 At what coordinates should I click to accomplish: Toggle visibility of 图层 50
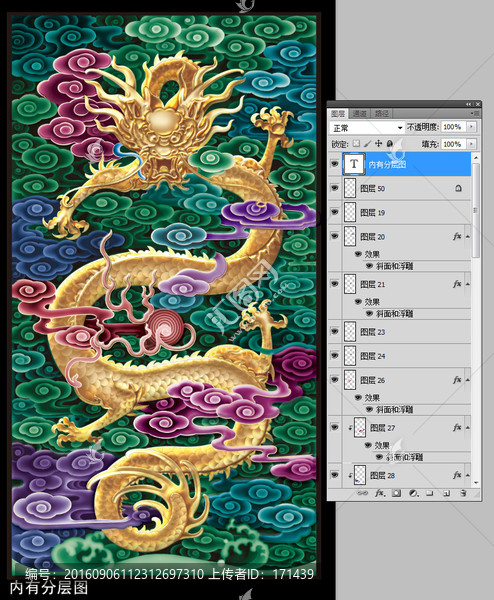pos(335,188)
